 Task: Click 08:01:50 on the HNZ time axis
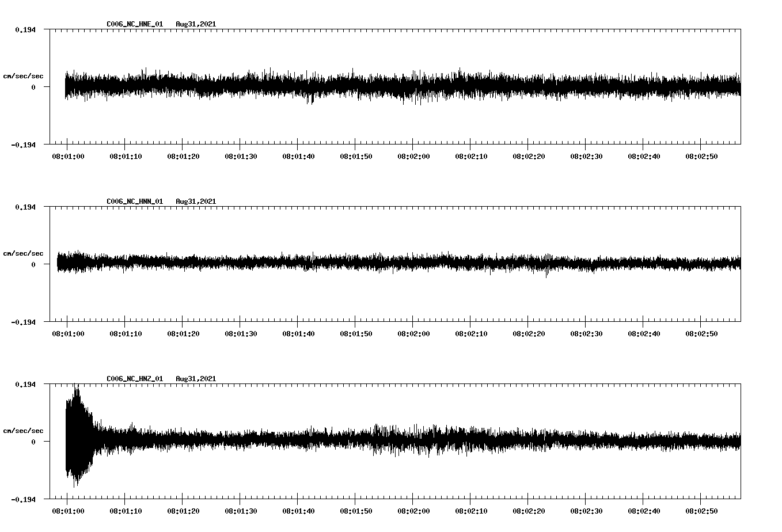tap(356, 511)
